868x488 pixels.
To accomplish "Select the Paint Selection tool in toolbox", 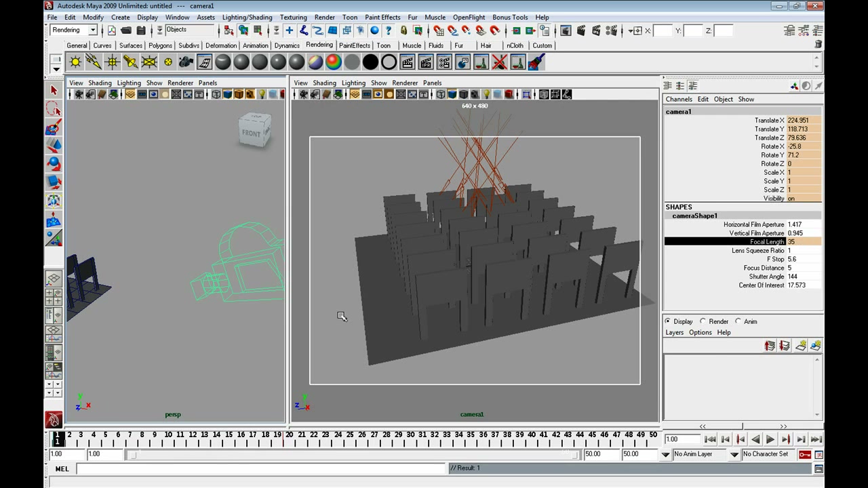I will 54,127.
